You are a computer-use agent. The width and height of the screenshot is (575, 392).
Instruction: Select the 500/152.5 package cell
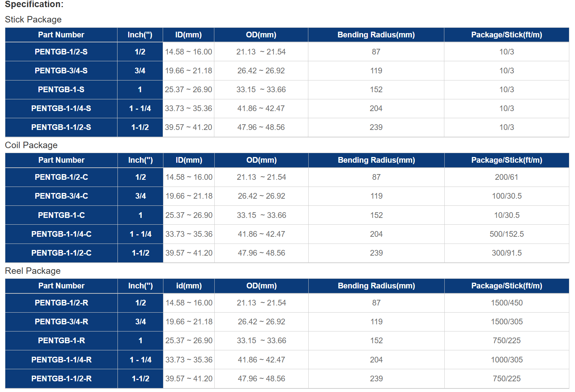(506, 234)
